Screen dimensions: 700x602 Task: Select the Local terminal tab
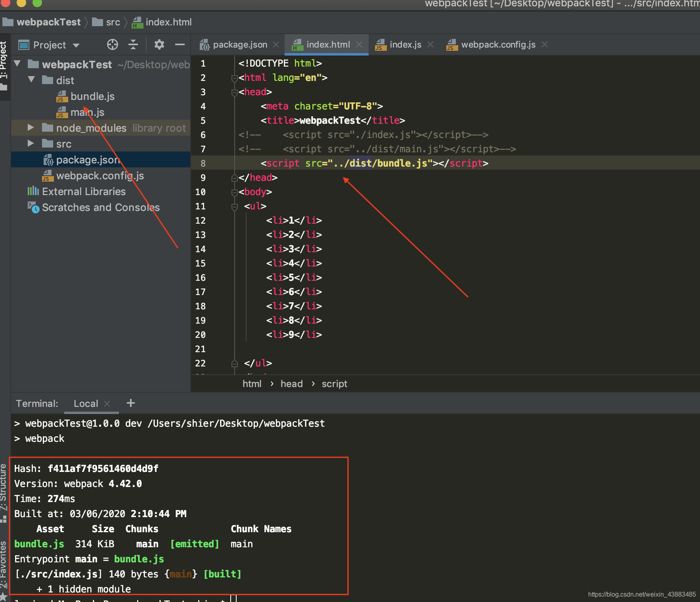[86, 404]
